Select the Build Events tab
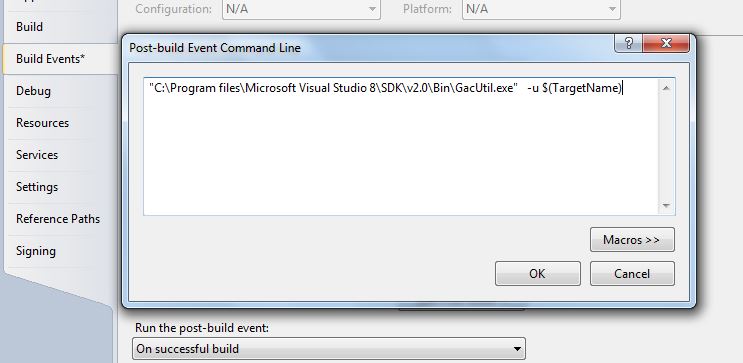This screenshot has width=743, height=363. (51, 59)
